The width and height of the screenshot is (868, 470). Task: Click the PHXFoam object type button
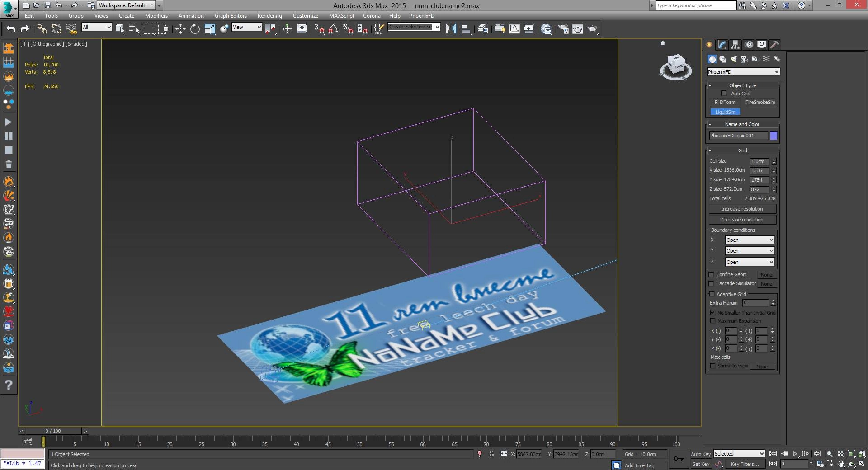tap(725, 103)
